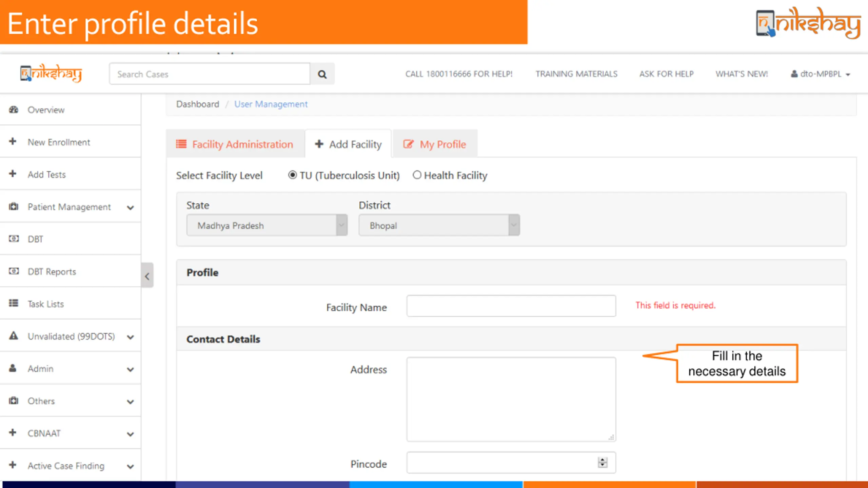Click the user icon next to dto-MPBPL
Viewport: 868px width, 488px height.
point(794,74)
